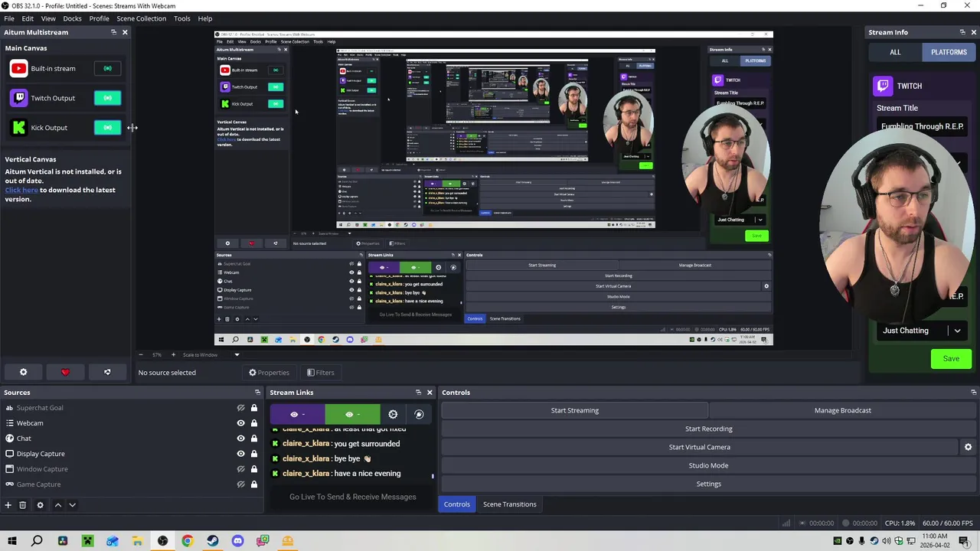Viewport: 980px width, 551px height.
Task: Click the Stream Links chat scrollbar
Action: pyautogui.click(x=433, y=475)
